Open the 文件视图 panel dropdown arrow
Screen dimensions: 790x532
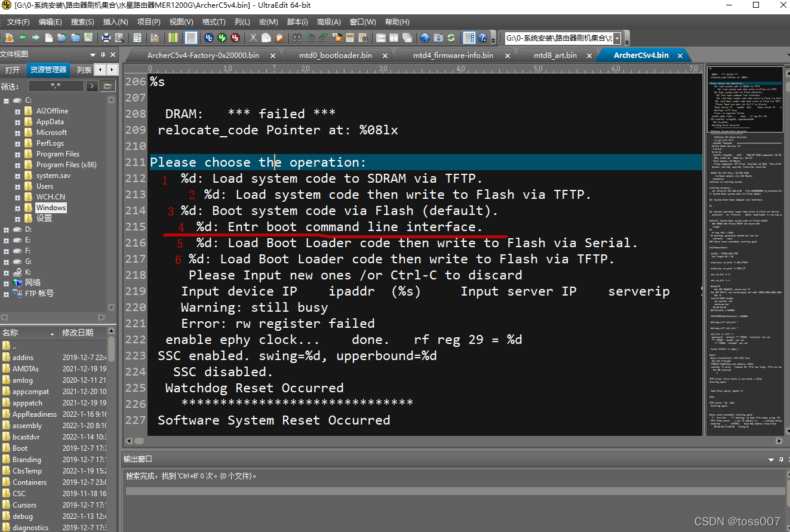click(x=92, y=54)
